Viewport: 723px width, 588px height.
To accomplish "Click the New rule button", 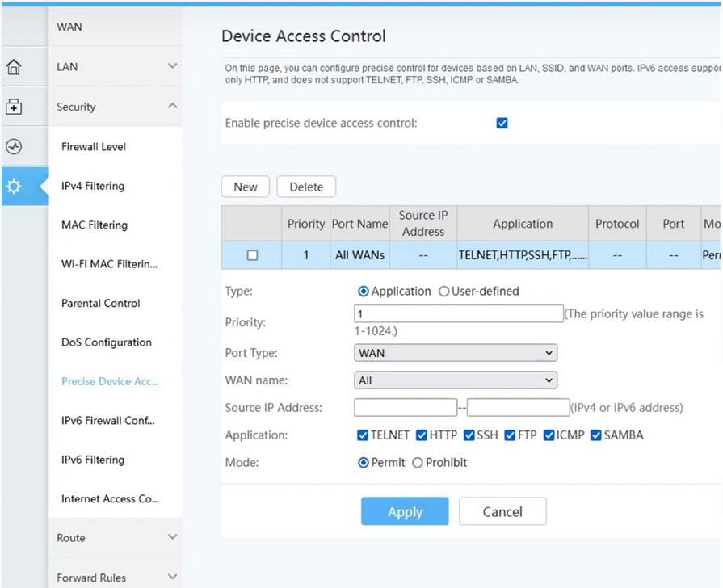I will click(x=246, y=187).
